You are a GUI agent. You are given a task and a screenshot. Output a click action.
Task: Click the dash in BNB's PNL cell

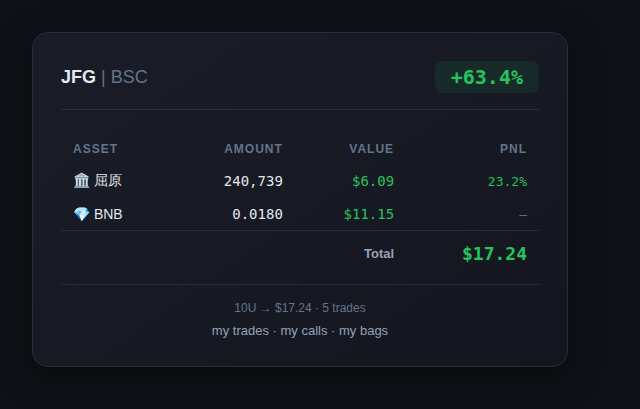(x=523, y=215)
